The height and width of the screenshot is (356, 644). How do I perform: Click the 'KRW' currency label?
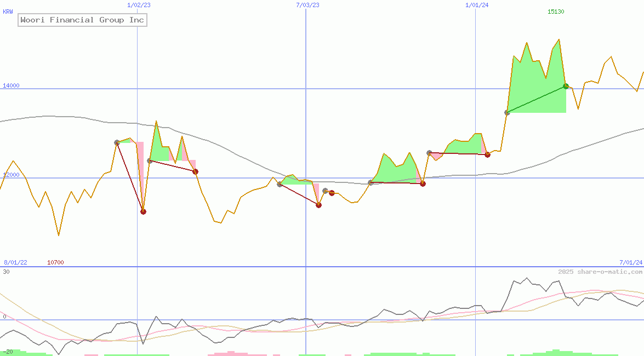[x=8, y=12]
